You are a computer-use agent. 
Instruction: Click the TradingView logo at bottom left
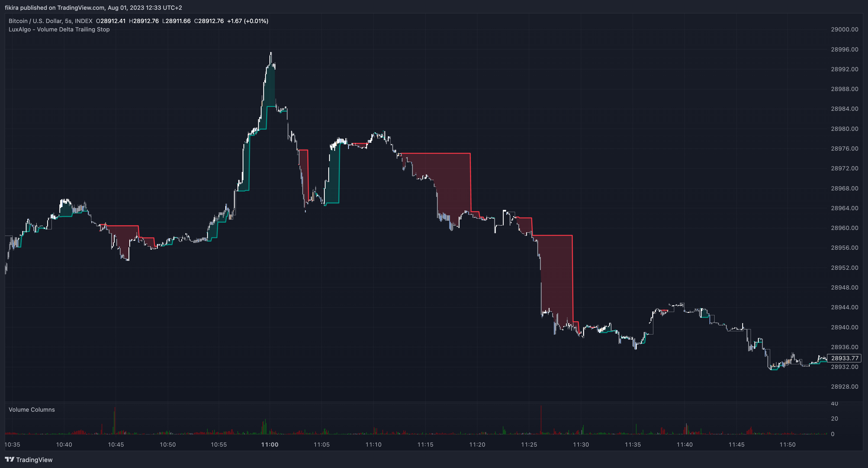29,460
